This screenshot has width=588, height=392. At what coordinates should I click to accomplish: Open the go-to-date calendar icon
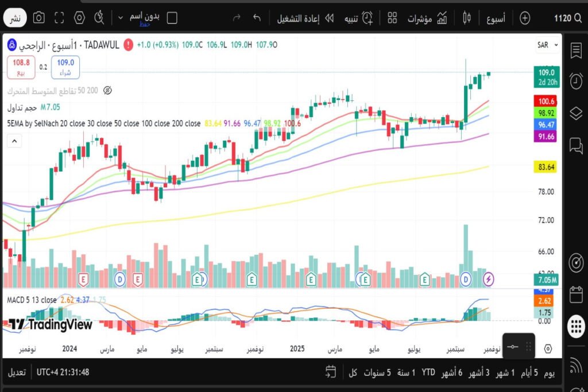click(330, 372)
